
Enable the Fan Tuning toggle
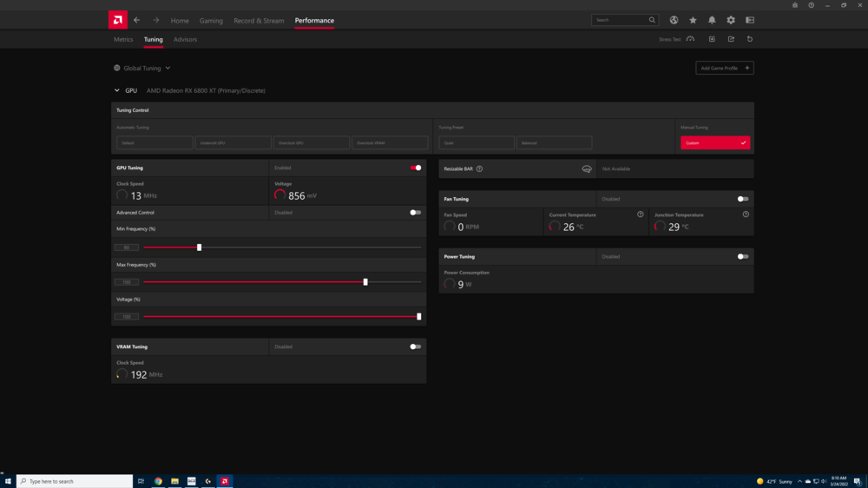743,199
